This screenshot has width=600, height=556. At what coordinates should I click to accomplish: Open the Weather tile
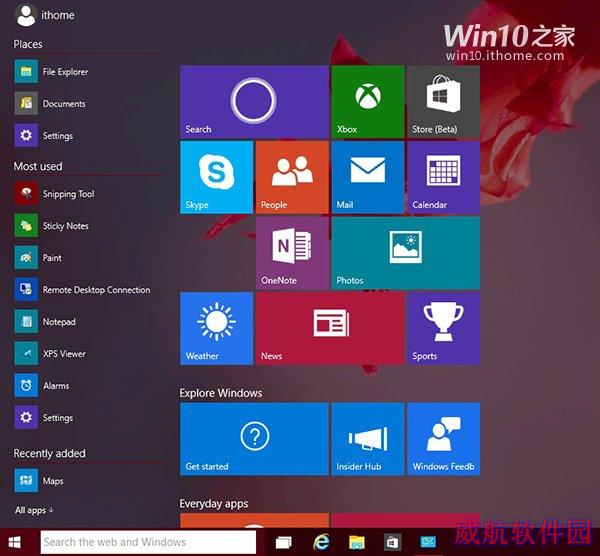pos(216,328)
